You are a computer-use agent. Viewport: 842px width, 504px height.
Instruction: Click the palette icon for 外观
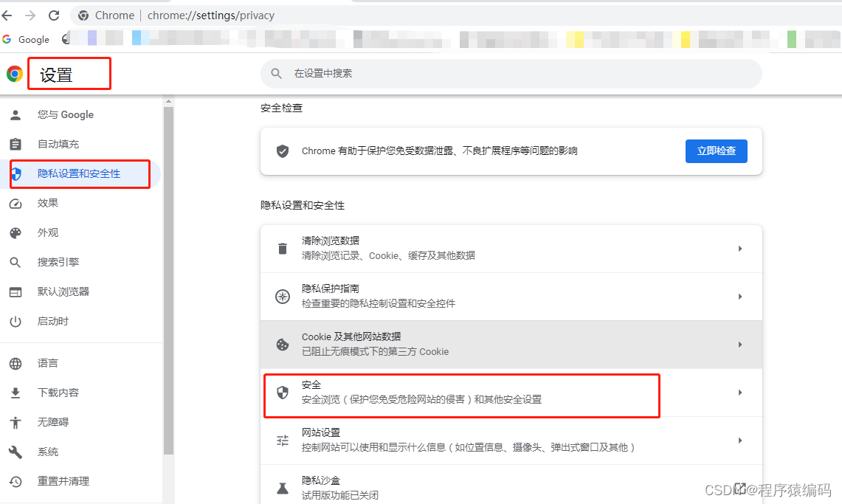pyautogui.click(x=15, y=233)
